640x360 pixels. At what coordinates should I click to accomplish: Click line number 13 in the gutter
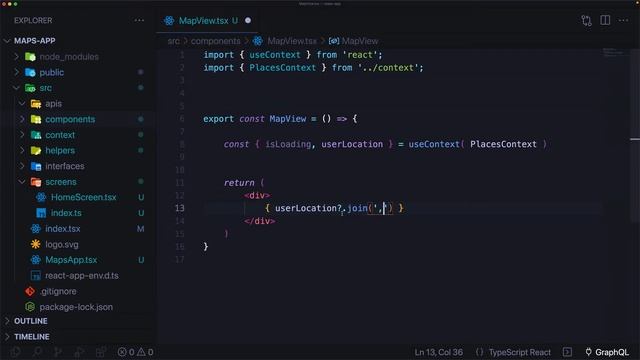(x=180, y=208)
